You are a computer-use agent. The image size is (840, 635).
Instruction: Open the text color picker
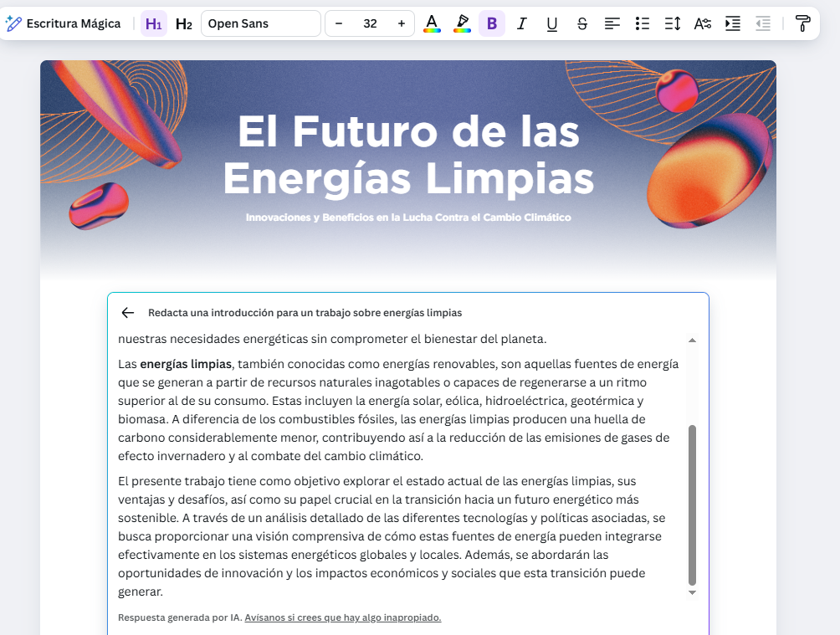(432, 23)
